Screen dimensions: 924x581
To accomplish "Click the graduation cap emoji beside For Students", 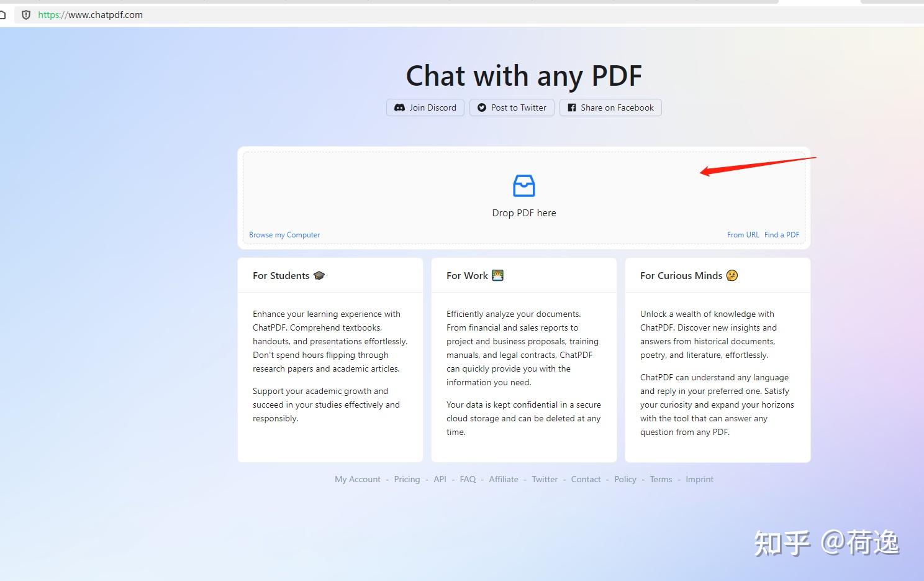I will pyautogui.click(x=320, y=275).
